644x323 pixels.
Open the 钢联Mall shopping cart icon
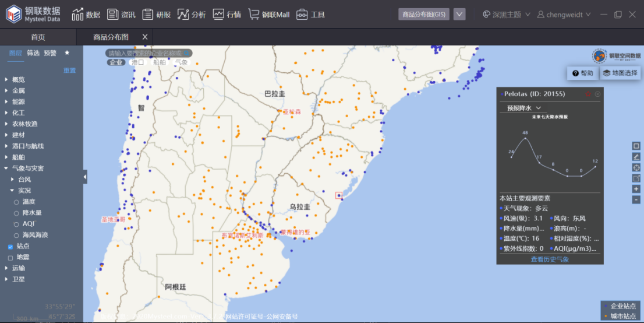tap(254, 15)
